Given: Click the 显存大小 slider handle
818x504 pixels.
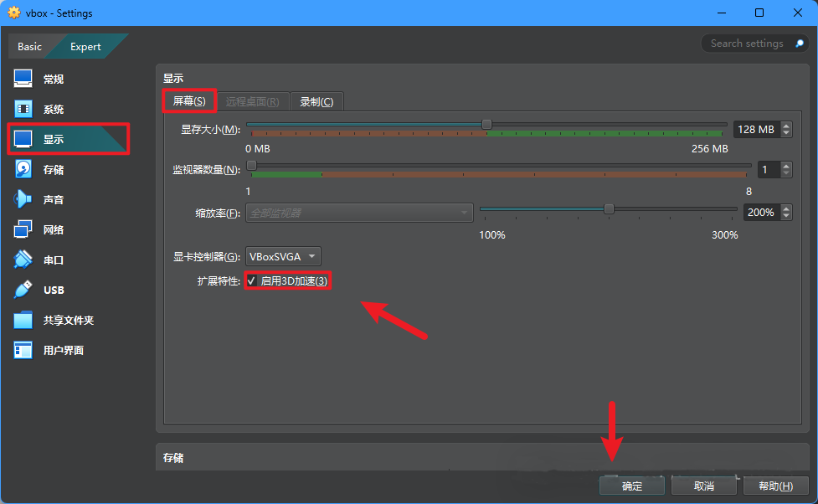Looking at the screenshot, I should (x=486, y=124).
